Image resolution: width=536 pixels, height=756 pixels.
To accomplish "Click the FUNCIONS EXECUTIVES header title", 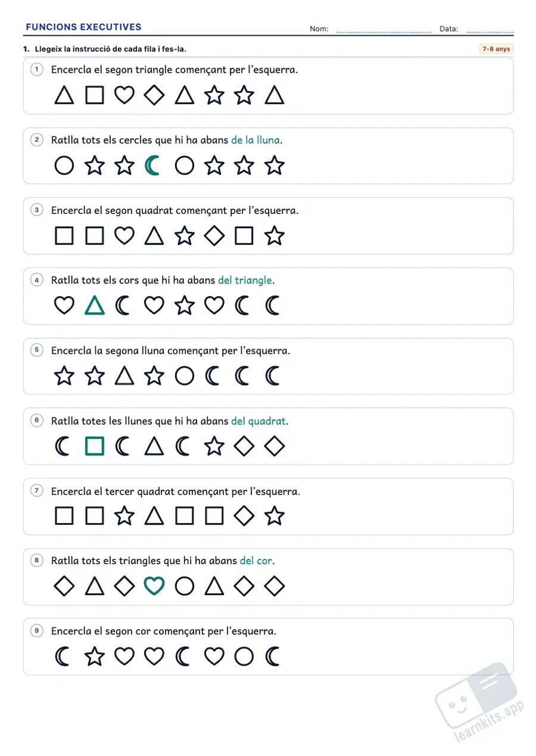I will point(84,27).
